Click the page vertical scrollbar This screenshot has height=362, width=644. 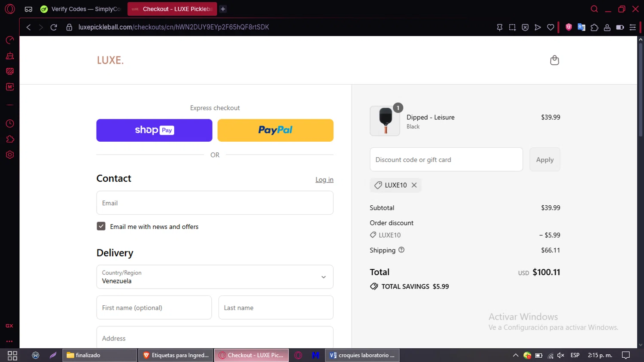pos(641,90)
